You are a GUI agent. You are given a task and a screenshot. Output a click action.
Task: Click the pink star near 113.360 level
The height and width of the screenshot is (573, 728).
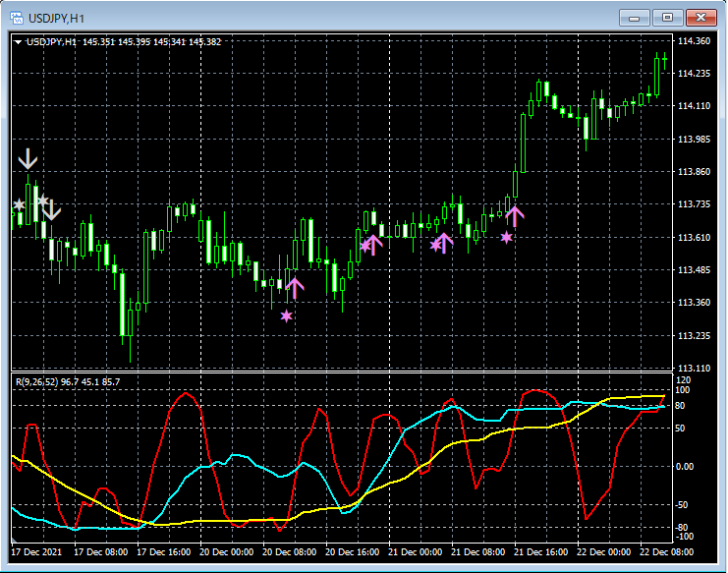pos(287,315)
